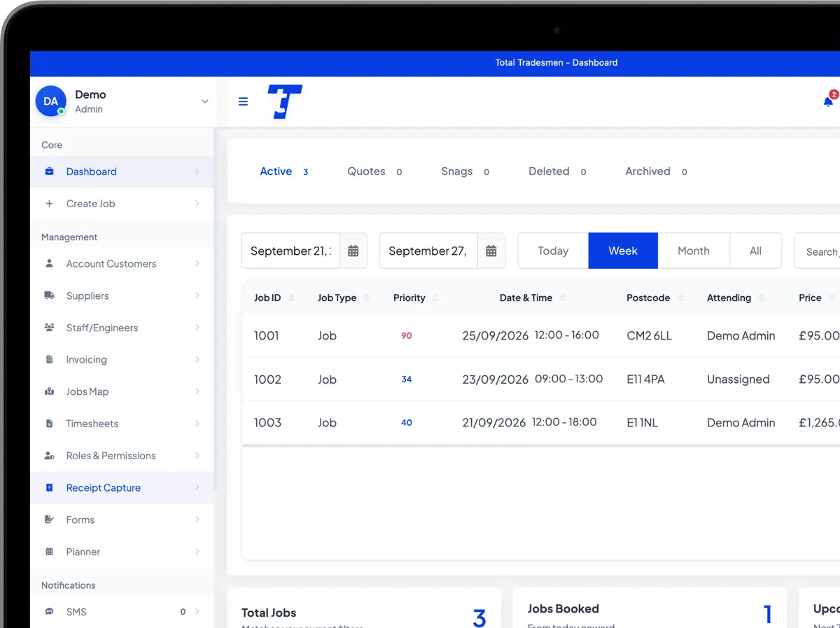Screen dimensions: 840x628
Task: Click the Suppliers truck icon
Action: point(49,295)
